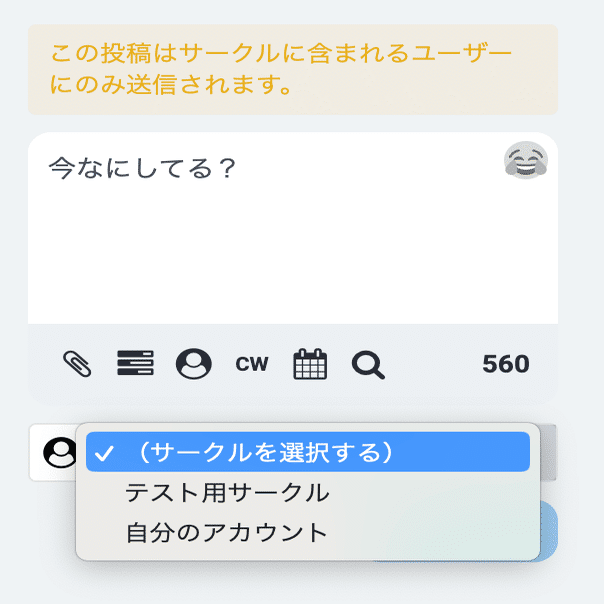Click the person icon left of the circle dropdown
This screenshot has width=604, height=604.
(60, 453)
